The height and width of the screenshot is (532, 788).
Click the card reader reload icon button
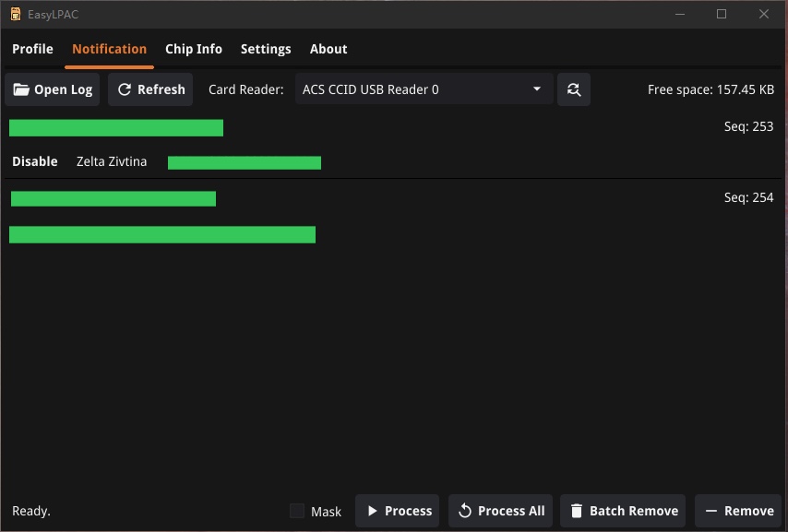click(574, 89)
